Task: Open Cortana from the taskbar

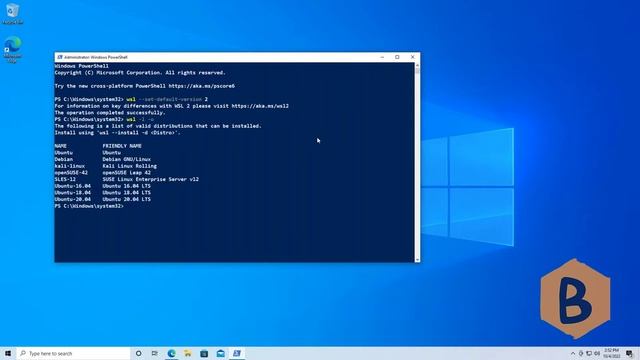Action: click(x=138, y=353)
